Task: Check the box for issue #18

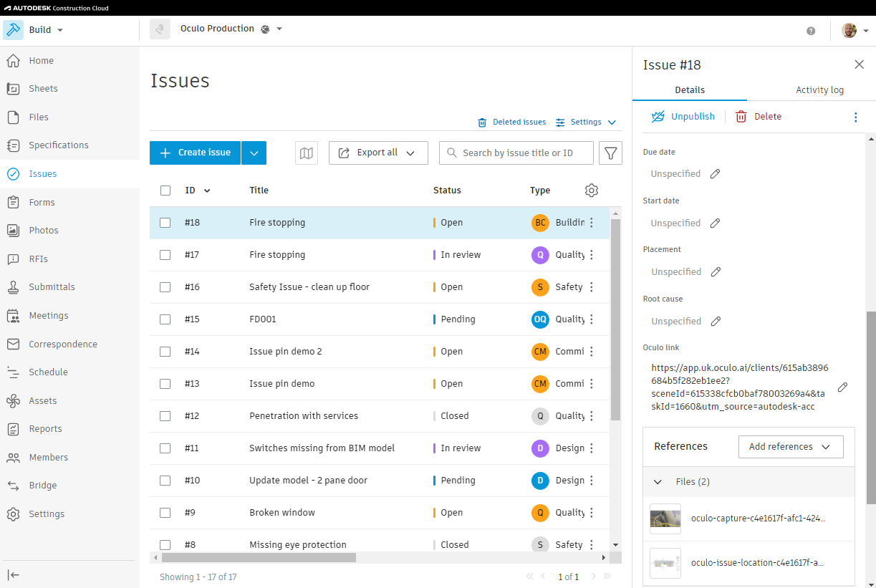Action: [x=165, y=223]
